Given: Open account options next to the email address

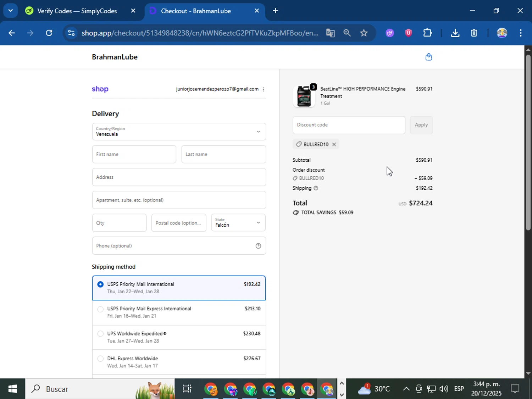Looking at the screenshot, I should [x=263, y=89].
